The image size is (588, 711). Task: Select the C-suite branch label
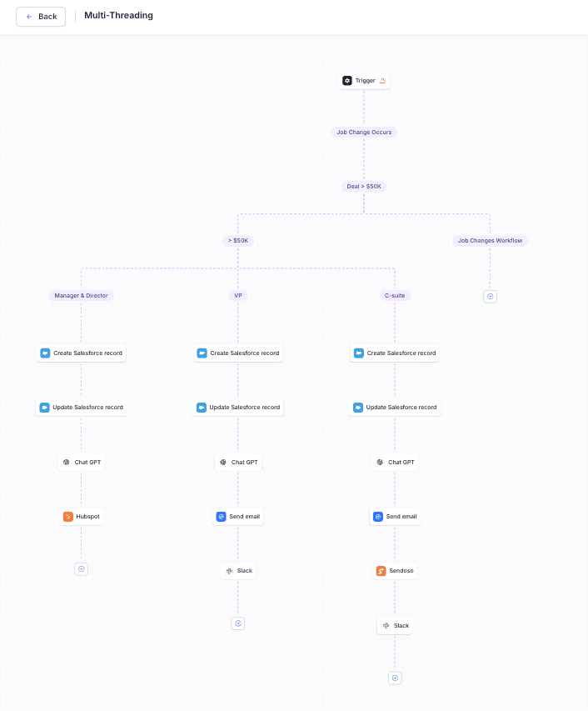395,296
